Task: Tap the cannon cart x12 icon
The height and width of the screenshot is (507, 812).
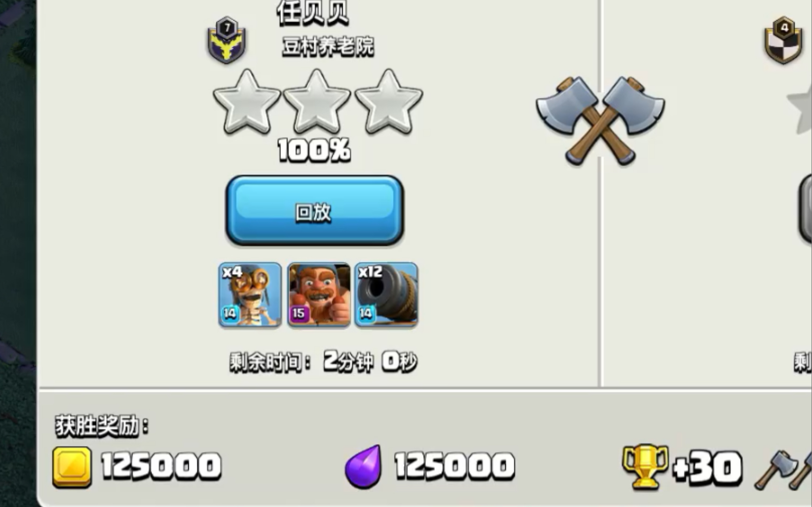Action: (x=387, y=294)
